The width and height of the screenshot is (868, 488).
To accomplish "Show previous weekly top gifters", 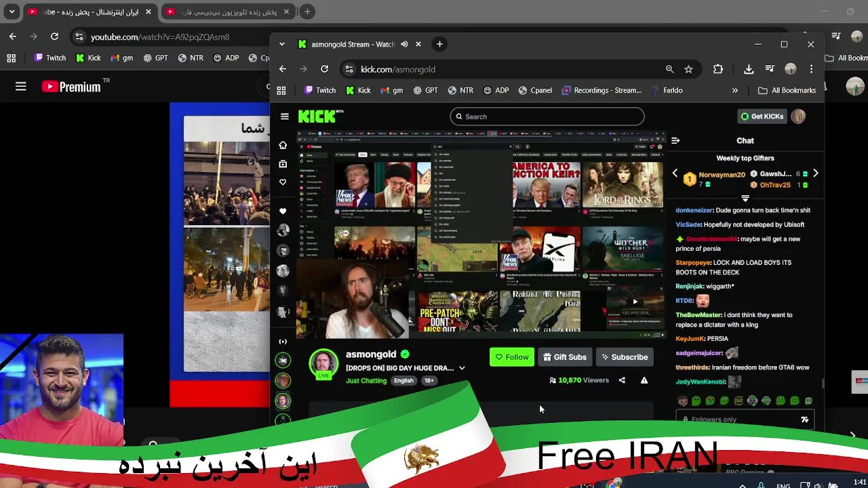I will [675, 174].
